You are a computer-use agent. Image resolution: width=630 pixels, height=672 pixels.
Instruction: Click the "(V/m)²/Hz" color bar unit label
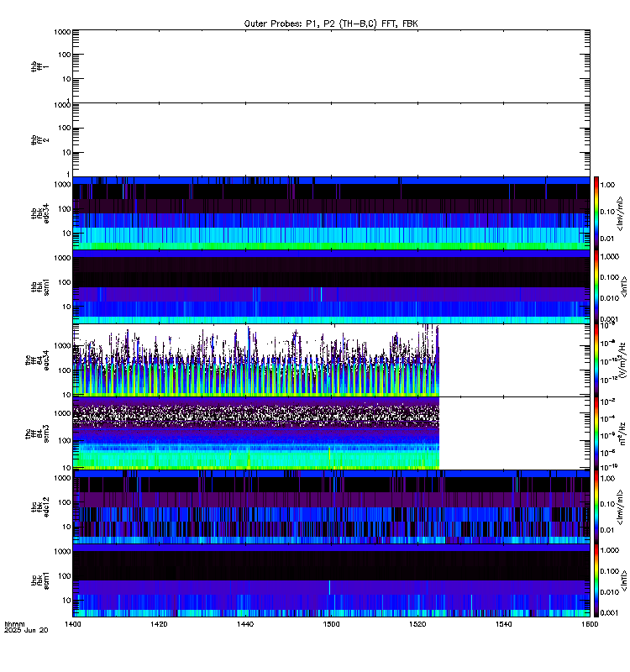[622, 360]
